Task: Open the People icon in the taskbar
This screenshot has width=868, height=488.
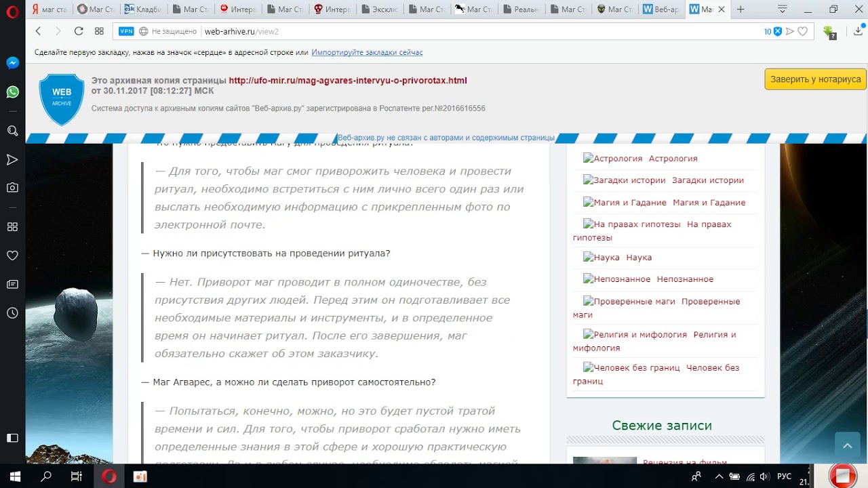Action: pos(696,476)
